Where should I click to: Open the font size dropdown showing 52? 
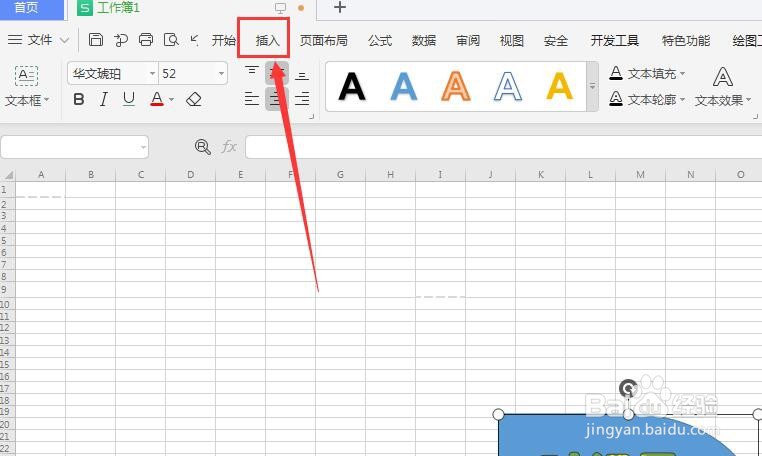pyautogui.click(x=222, y=73)
